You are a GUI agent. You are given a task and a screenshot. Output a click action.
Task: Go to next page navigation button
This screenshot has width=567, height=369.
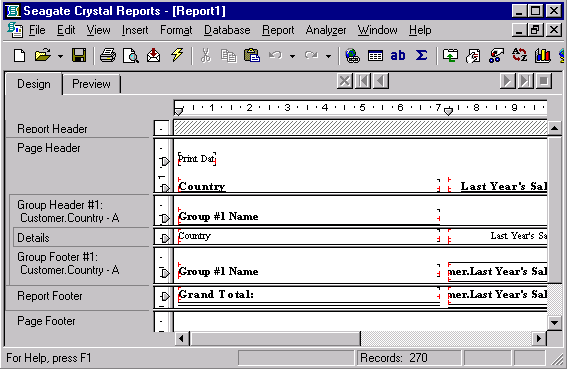tap(508, 81)
